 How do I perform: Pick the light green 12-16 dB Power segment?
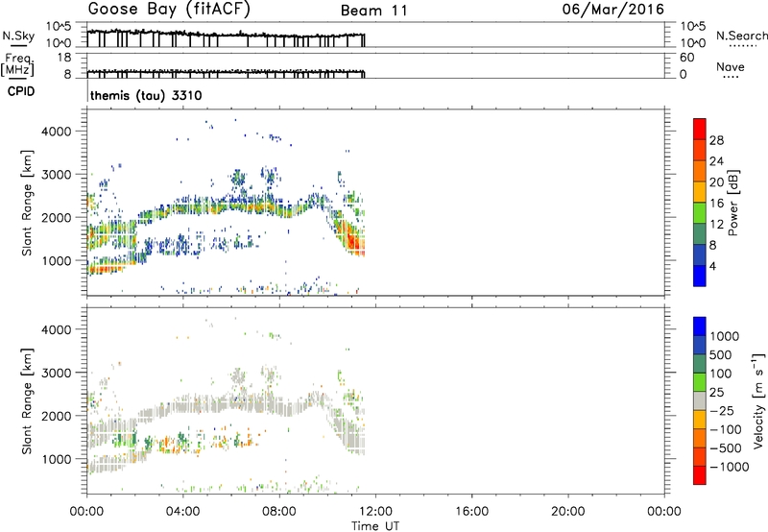(x=700, y=212)
